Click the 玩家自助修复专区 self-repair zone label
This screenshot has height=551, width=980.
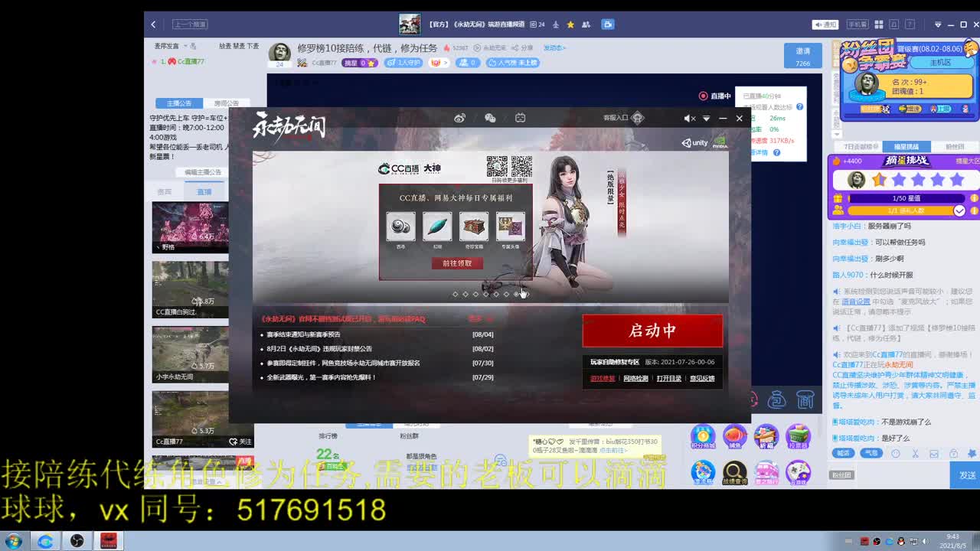tap(615, 362)
